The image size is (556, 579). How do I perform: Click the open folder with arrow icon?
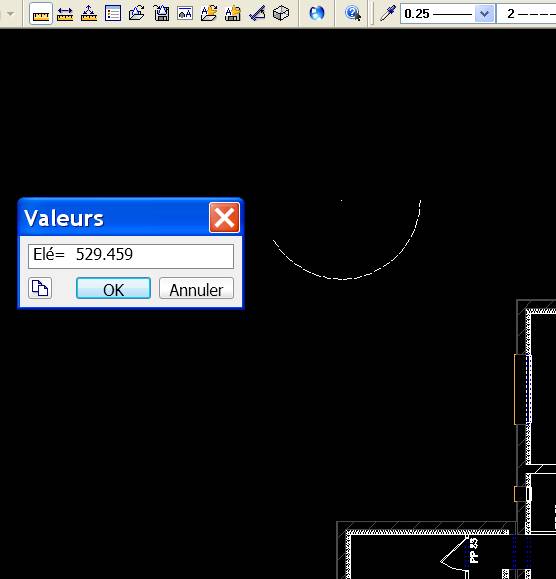137,14
